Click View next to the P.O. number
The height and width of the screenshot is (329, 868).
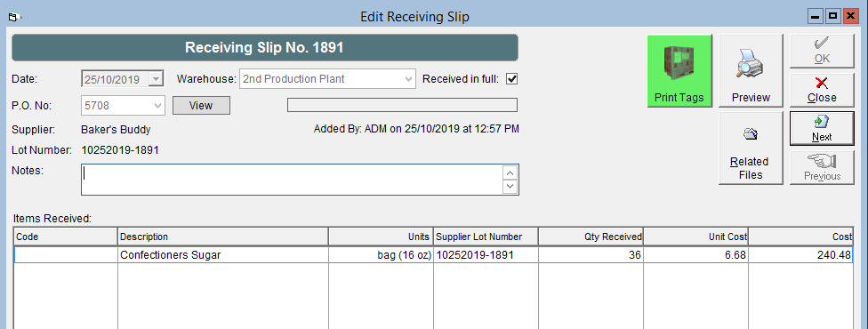pyautogui.click(x=201, y=105)
